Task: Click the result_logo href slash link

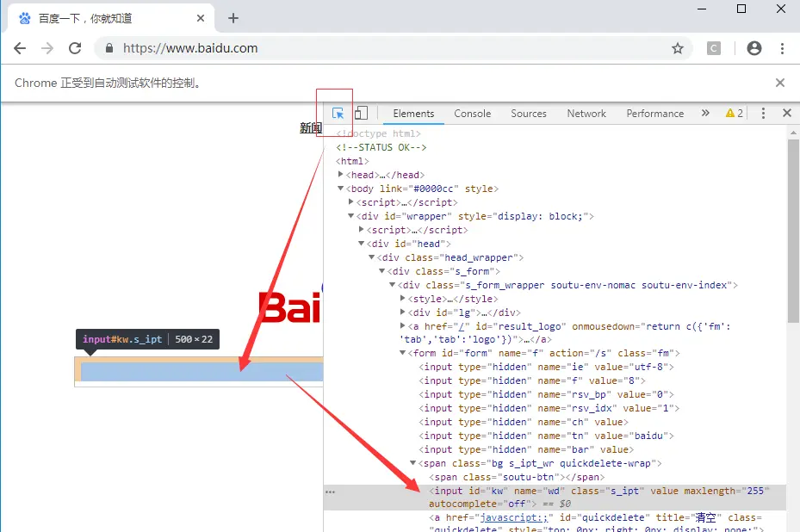Action: tap(462, 326)
